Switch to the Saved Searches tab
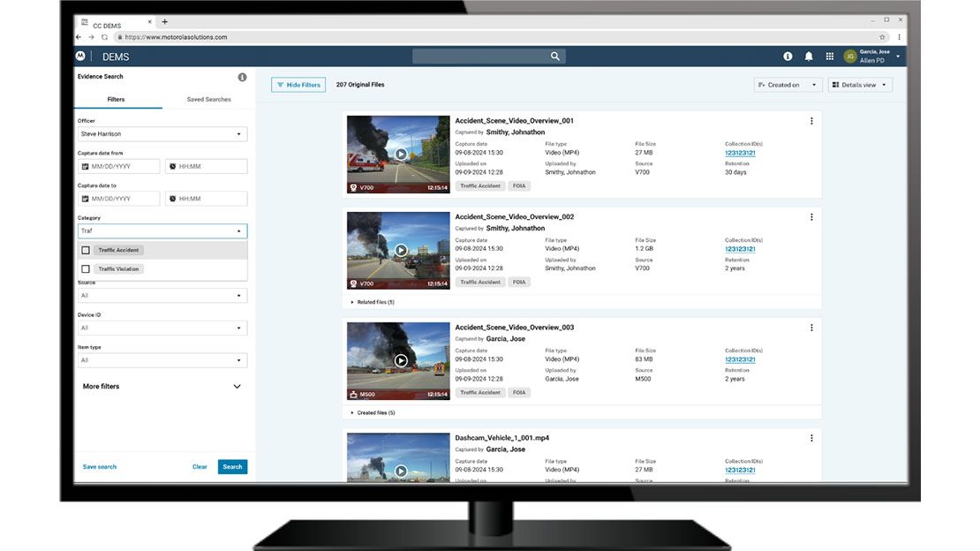This screenshot has height=551, width=980. pos(208,100)
